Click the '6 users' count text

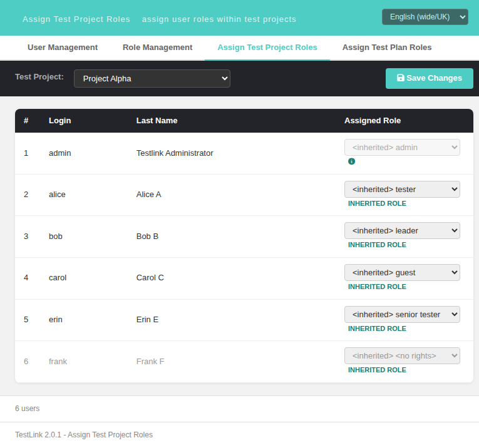[27, 409]
